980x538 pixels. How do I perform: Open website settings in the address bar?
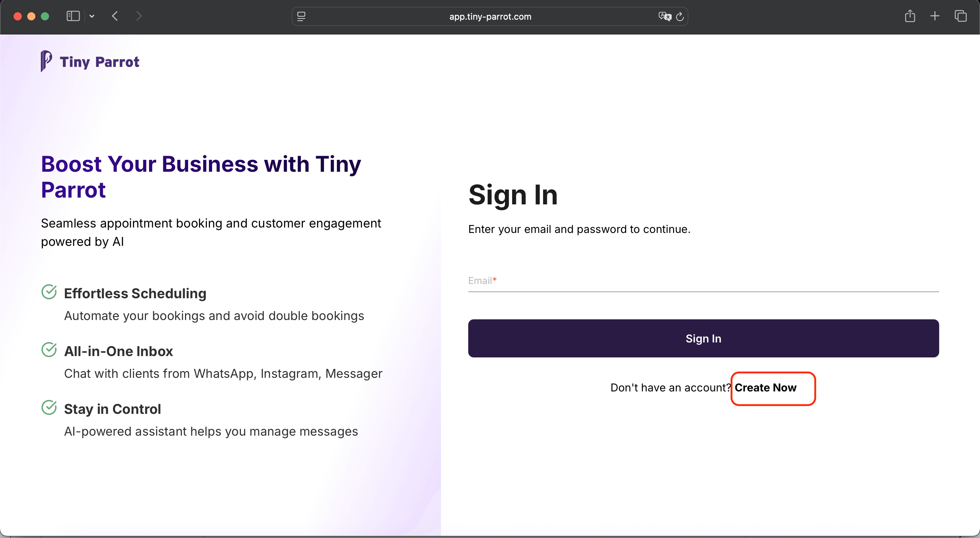[x=301, y=16]
